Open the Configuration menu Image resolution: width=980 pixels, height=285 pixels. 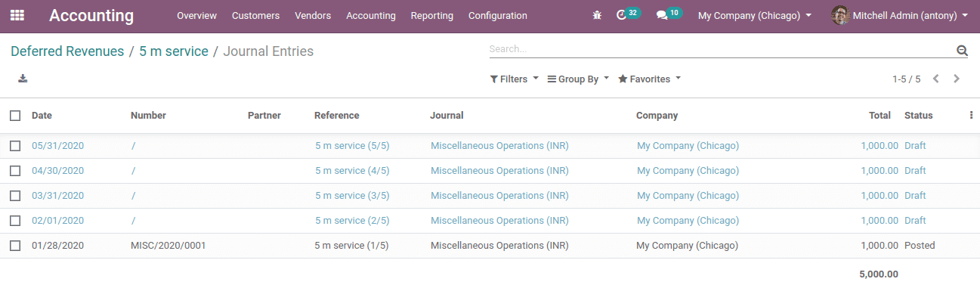[x=498, y=15]
